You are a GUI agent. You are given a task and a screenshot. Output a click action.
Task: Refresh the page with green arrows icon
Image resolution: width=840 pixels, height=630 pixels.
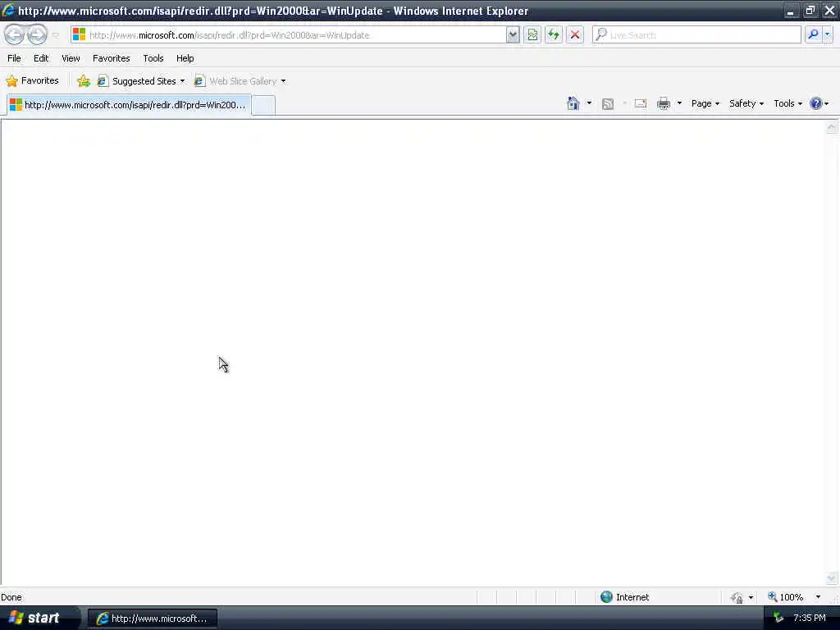pyautogui.click(x=554, y=34)
